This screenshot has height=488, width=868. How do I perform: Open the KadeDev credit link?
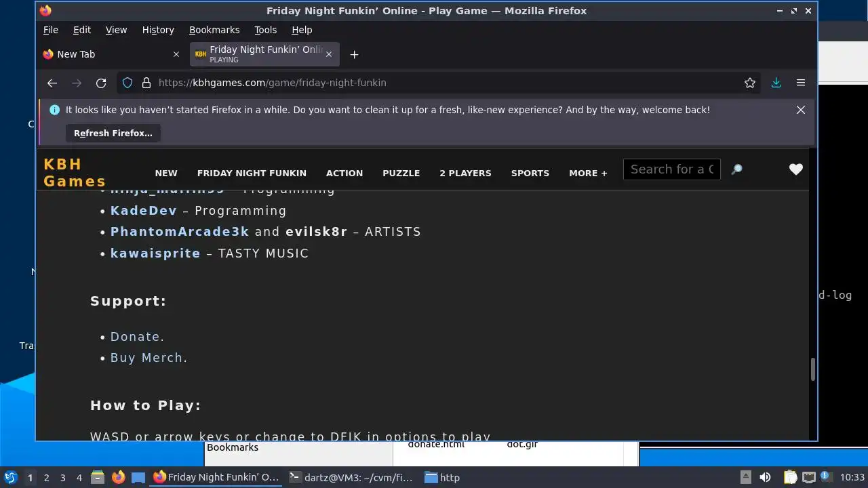pyautogui.click(x=144, y=211)
